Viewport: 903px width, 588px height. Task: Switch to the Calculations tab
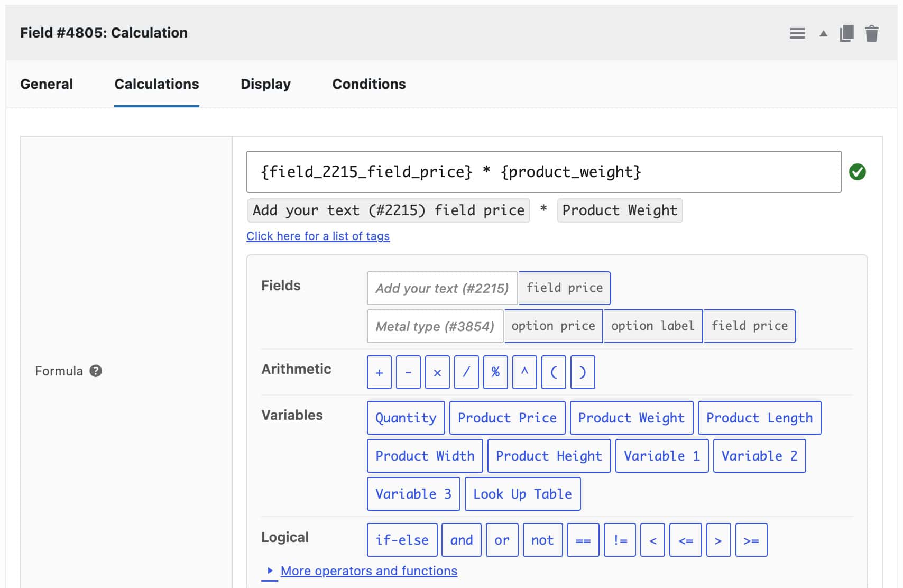click(x=156, y=84)
